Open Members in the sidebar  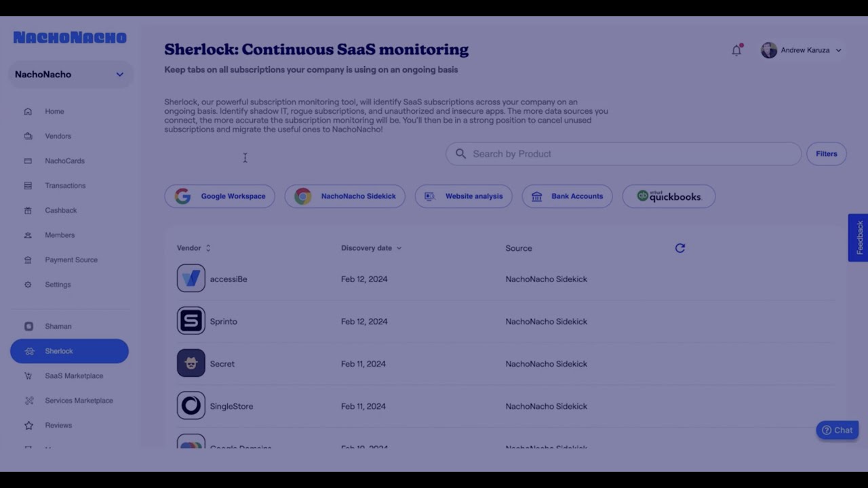tap(60, 235)
